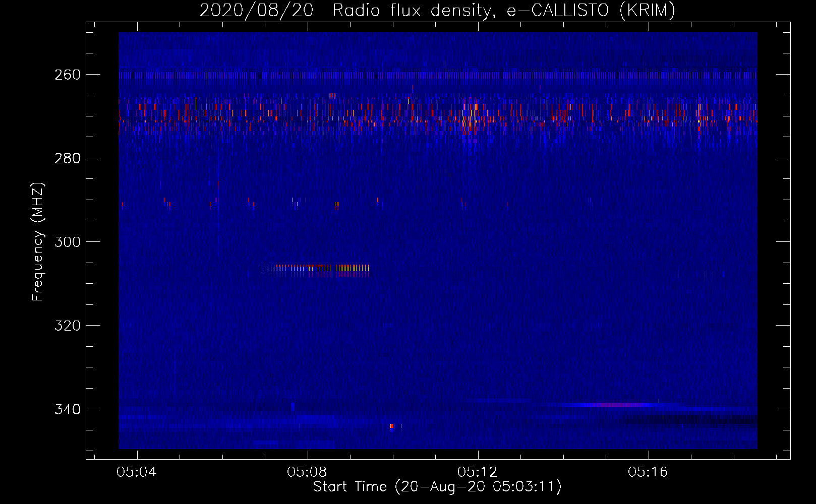Image resolution: width=816 pixels, height=504 pixels.
Task: Click the 340 frequency tick label
Action: [68, 409]
